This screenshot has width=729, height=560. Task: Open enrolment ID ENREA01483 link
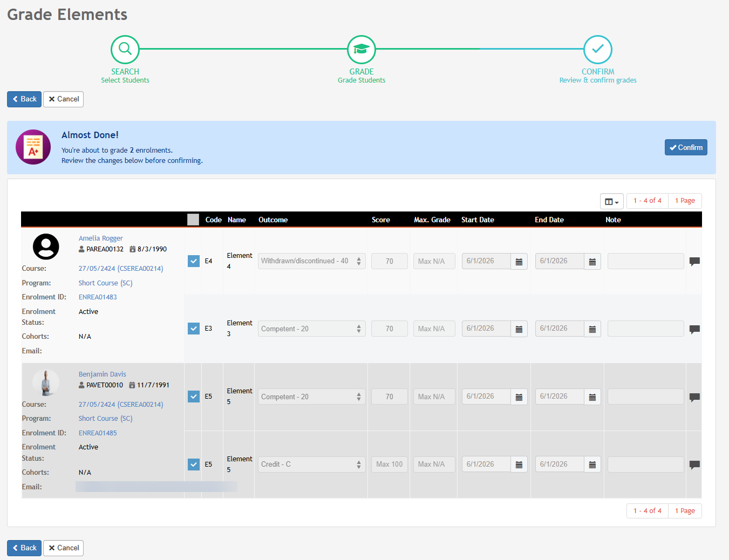click(x=98, y=297)
